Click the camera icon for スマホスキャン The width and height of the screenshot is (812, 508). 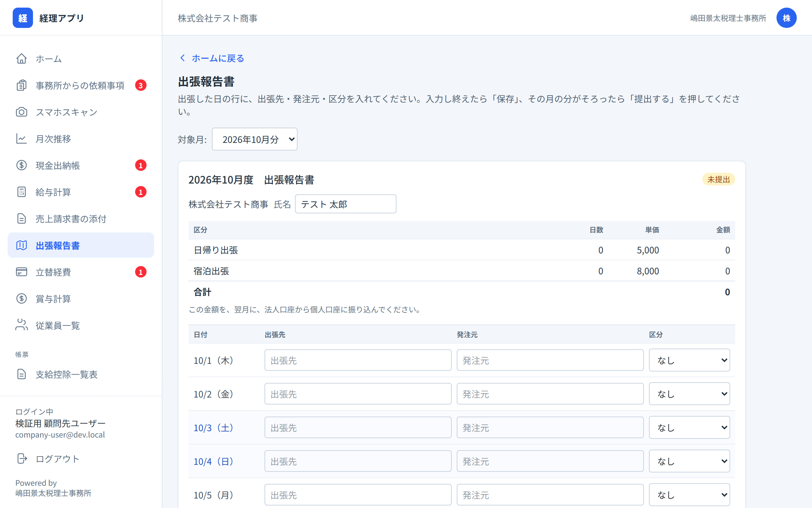click(22, 112)
